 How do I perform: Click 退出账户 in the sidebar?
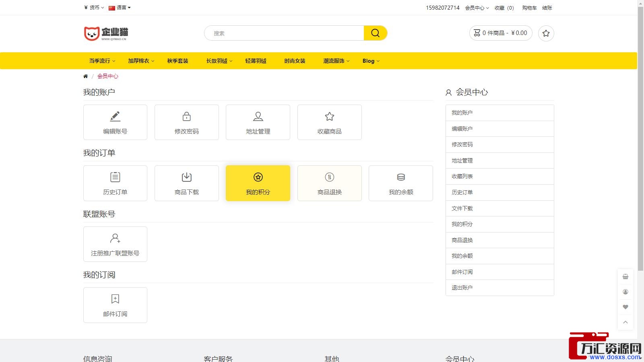click(462, 288)
